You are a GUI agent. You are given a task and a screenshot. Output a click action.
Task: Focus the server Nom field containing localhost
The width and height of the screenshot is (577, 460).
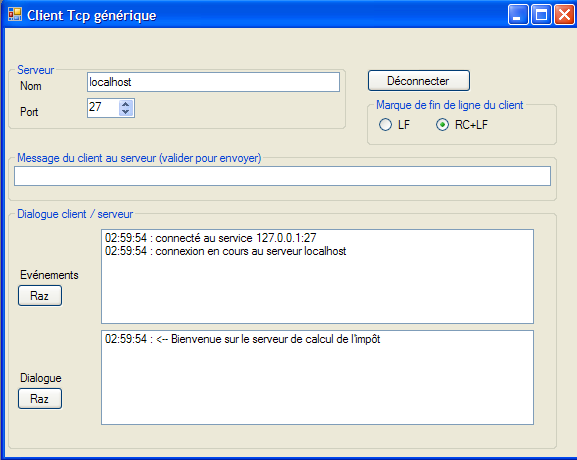[x=213, y=82]
